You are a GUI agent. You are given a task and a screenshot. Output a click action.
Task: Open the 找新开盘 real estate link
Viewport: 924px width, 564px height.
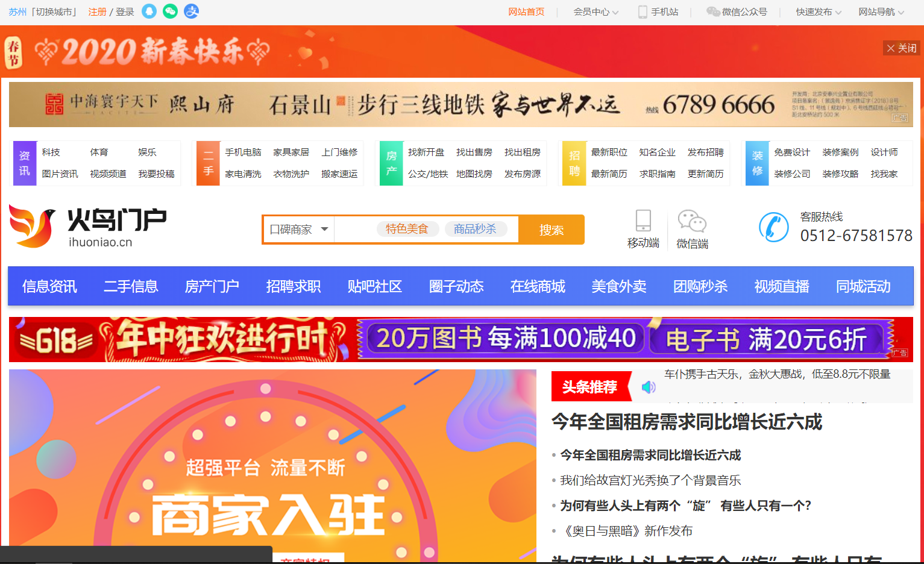click(x=426, y=152)
